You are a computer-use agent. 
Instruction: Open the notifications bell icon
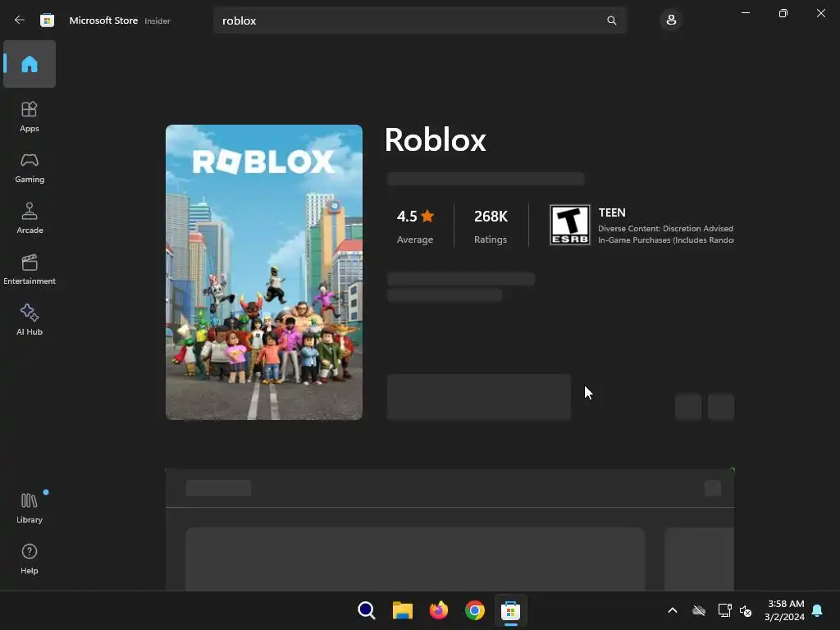[x=817, y=610]
